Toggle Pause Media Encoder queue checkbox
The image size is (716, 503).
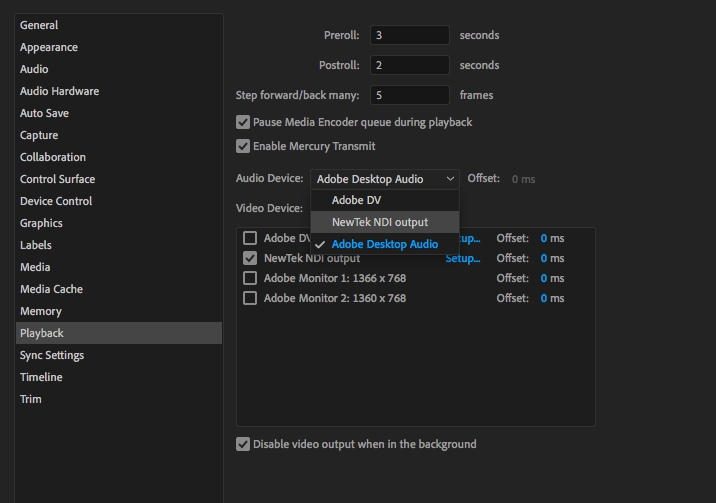[243, 123]
